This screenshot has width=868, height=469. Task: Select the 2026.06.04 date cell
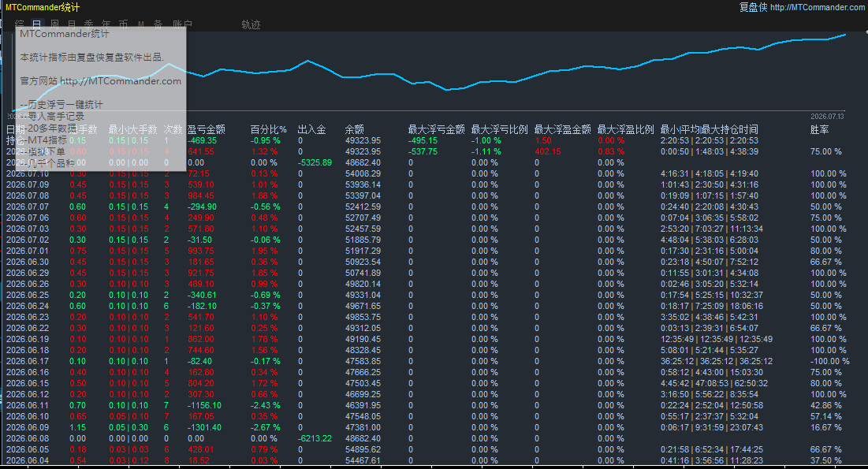click(28, 460)
